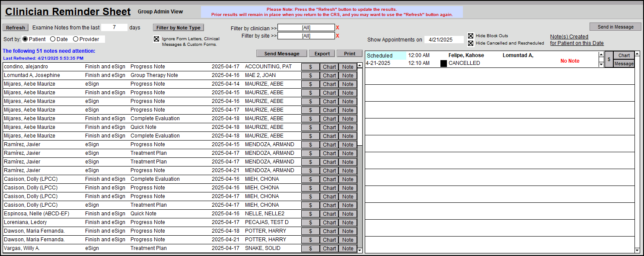Image resolution: width=644 pixels, height=256 pixels.
Task: Click $ button in Felipe, Kahose appointment
Action: (609, 59)
